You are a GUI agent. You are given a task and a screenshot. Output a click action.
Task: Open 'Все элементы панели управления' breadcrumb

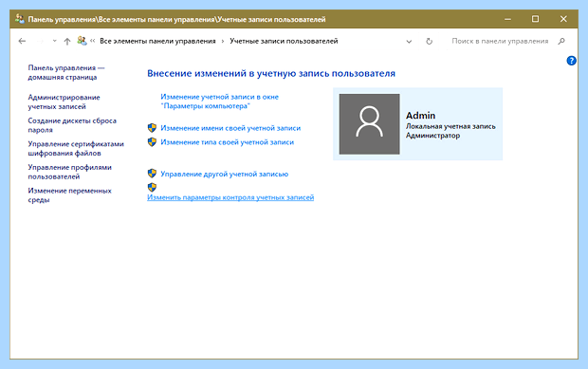coord(157,41)
